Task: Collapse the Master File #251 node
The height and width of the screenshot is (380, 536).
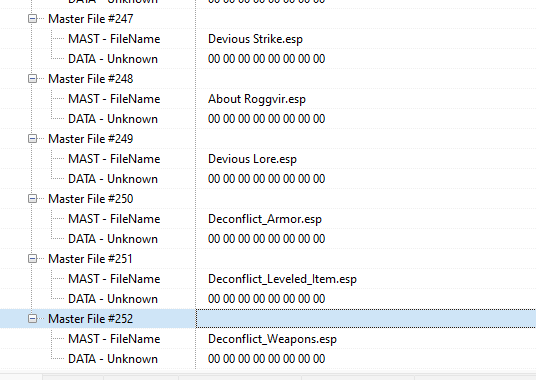Action: pos(32,259)
